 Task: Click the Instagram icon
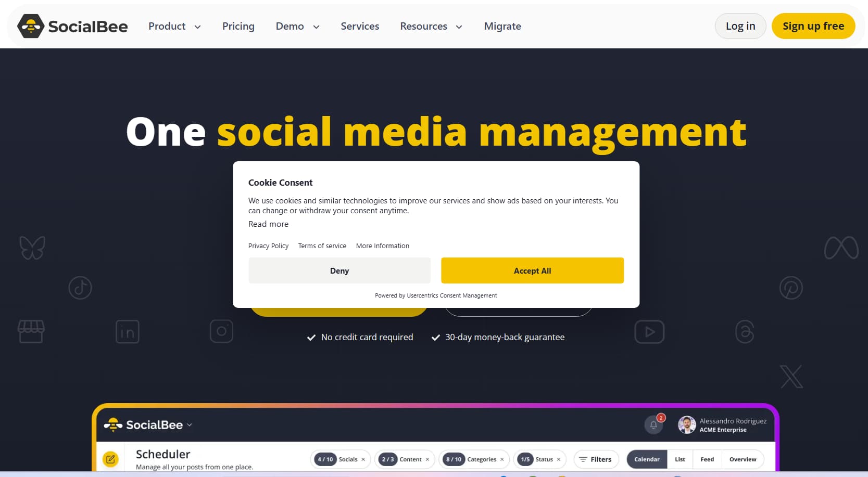tap(221, 331)
